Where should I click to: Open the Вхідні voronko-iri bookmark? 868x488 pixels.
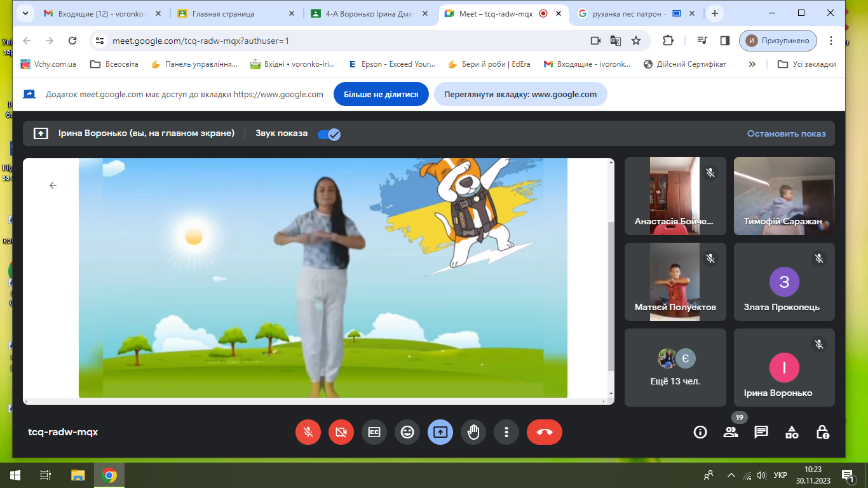coord(292,64)
